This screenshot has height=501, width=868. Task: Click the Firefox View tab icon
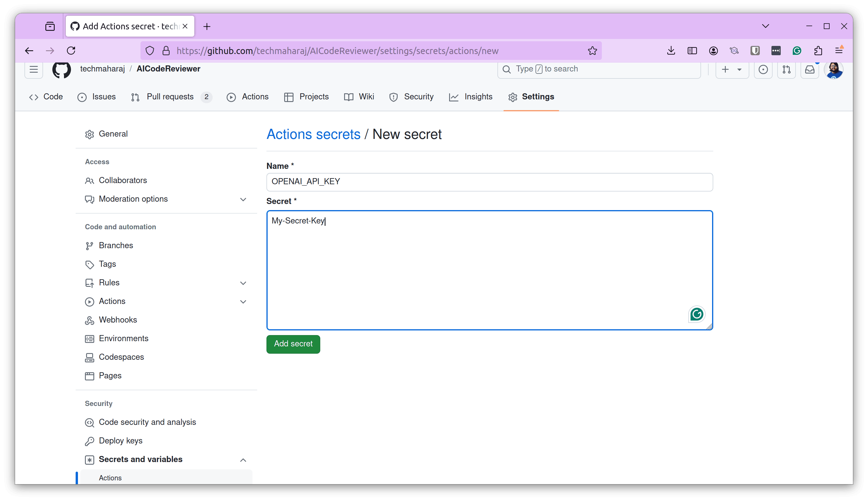(x=50, y=26)
